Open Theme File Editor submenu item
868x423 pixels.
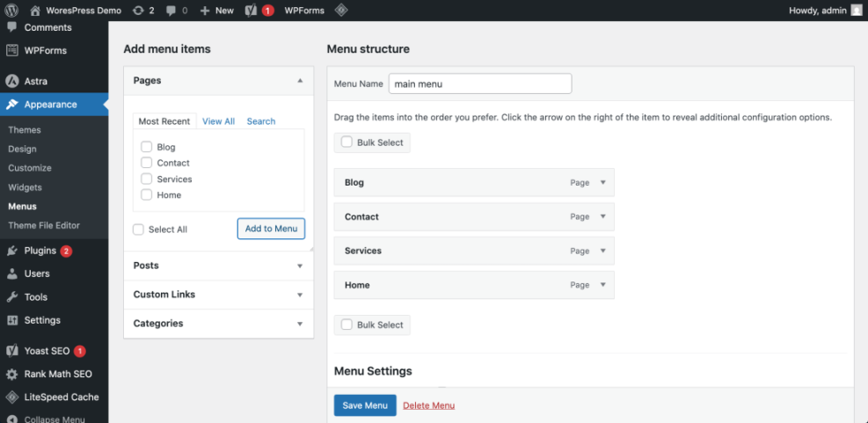[x=44, y=225]
